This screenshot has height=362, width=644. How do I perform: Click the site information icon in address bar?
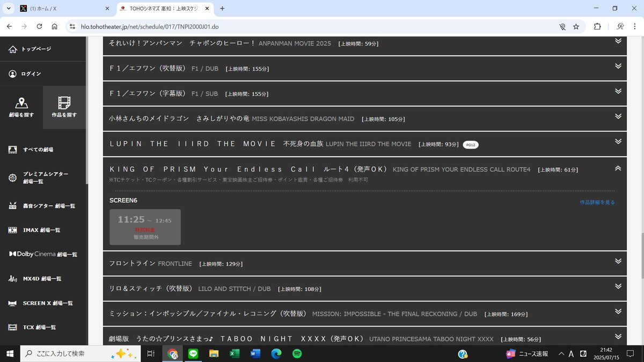coord(73,26)
